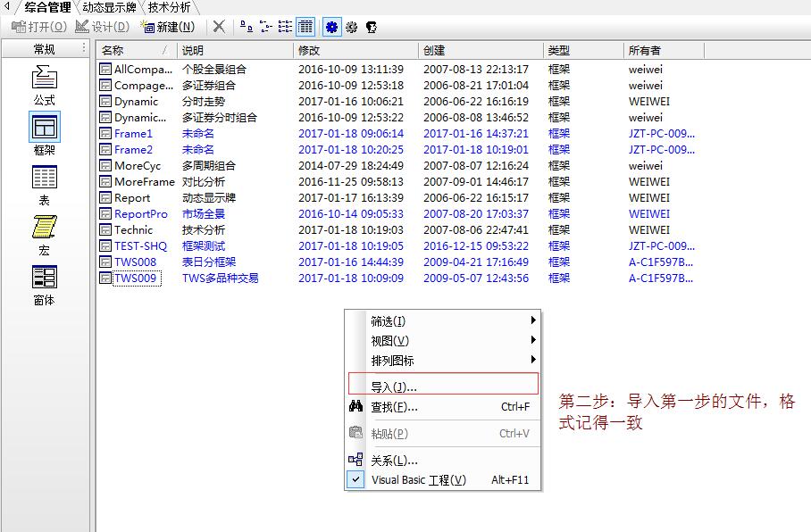Sort by the 创建 column header
Viewport: 811px width, 532px height.
tap(481, 50)
